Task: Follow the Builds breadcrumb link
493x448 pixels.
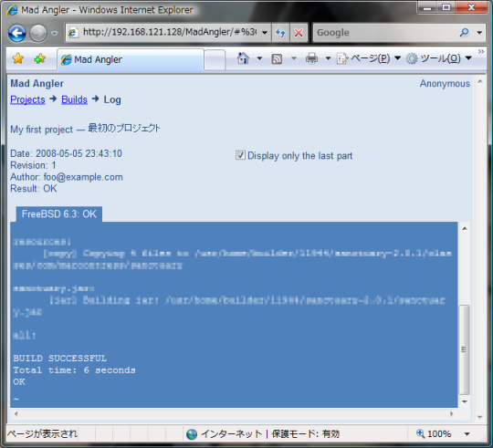Action: click(74, 99)
